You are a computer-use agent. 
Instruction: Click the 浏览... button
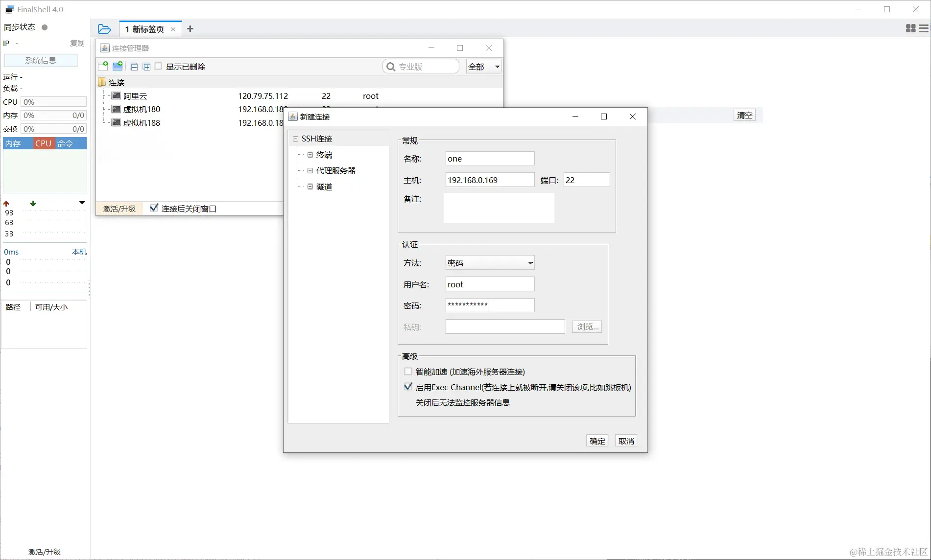tap(587, 327)
